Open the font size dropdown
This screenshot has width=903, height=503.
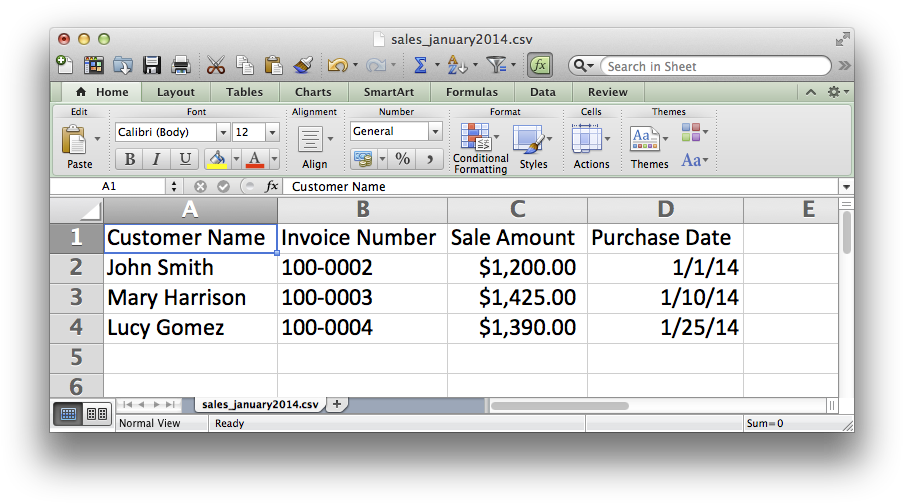(272, 133)
